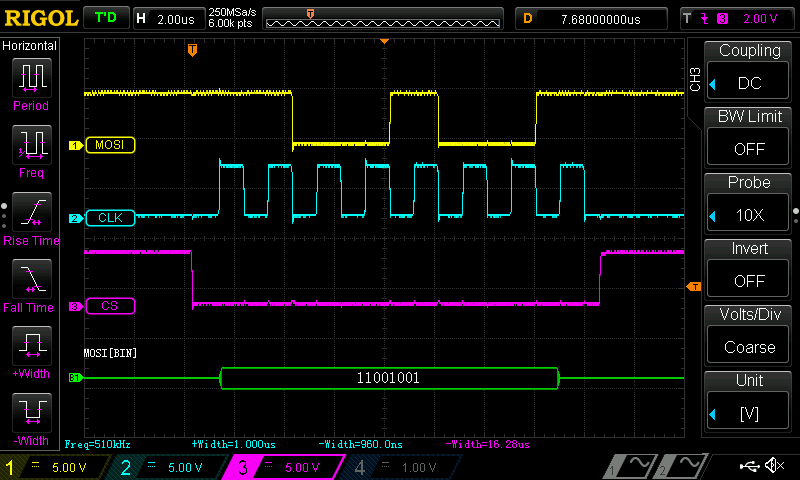
Task: Click the channel 3 ground marker
Action: [76, 306]
